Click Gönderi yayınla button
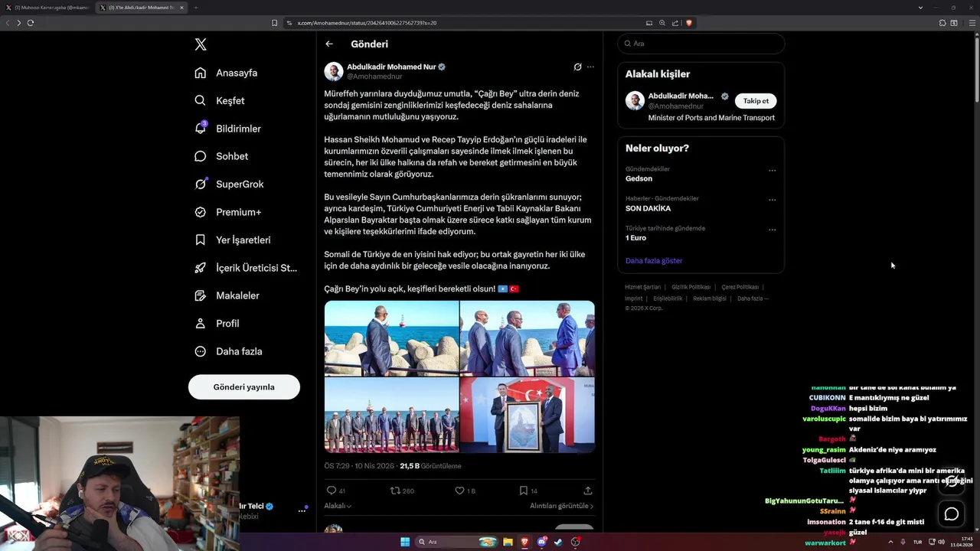980x551 pixels. [x=244, y=387]
